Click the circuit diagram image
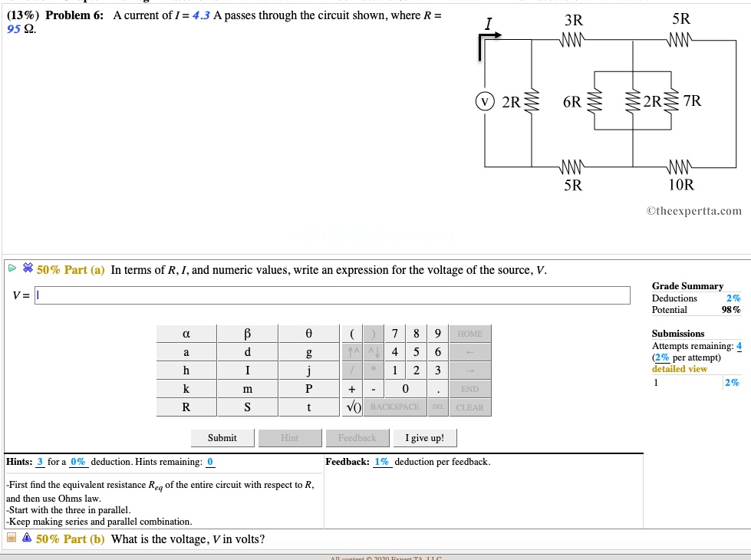This screenshot has height=560, width=751. (608, 114)
